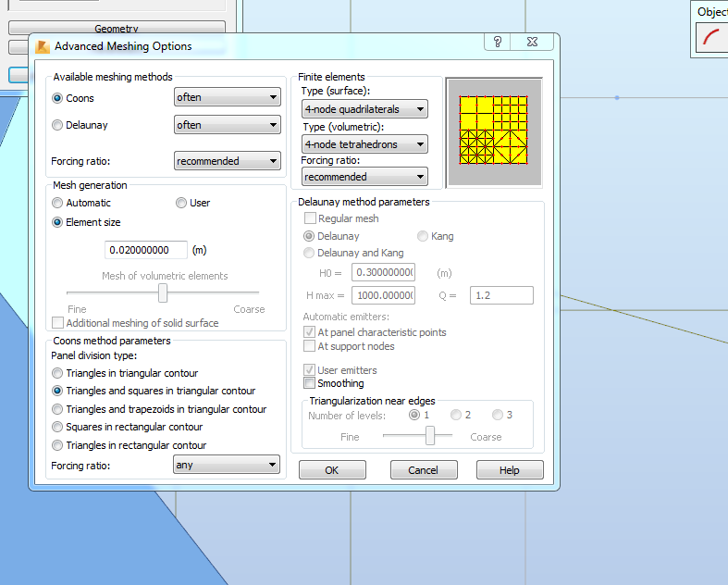
Task: Select the Coons meshing method
Action: coord(57,98)
